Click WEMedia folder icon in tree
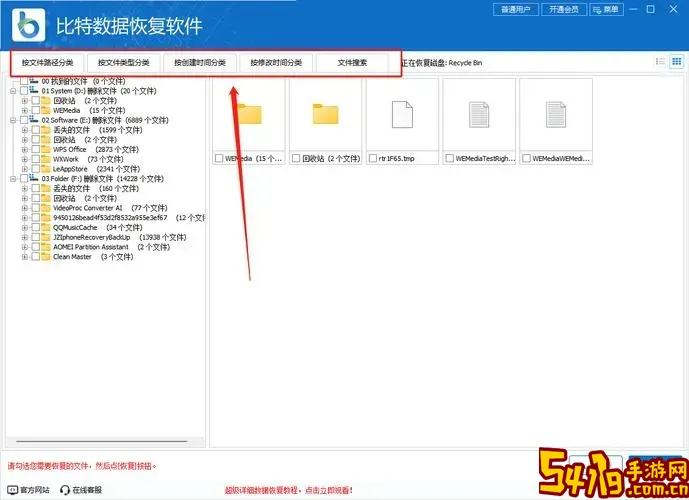This screenshot has width=689, height=500. [x=46, y=110]
